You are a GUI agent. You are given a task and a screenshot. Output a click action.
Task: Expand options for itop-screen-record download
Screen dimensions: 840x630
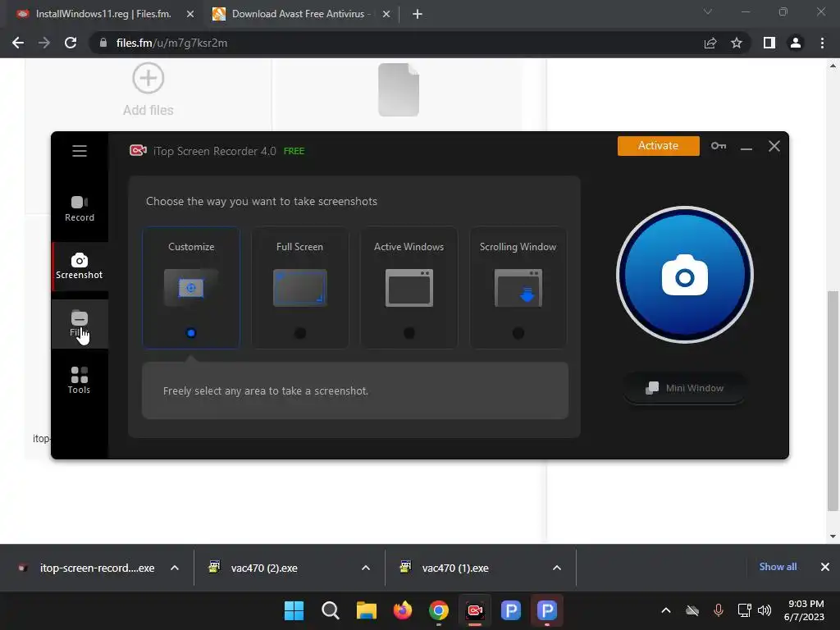175,568
